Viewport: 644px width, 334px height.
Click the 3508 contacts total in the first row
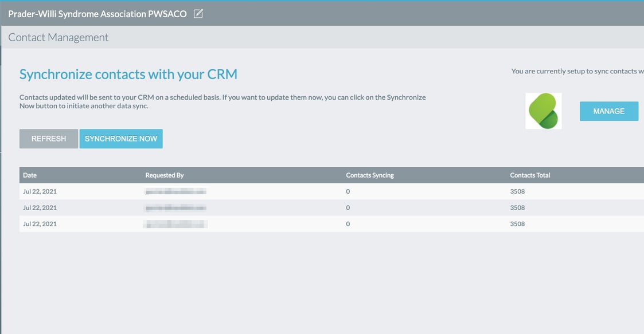517,191
